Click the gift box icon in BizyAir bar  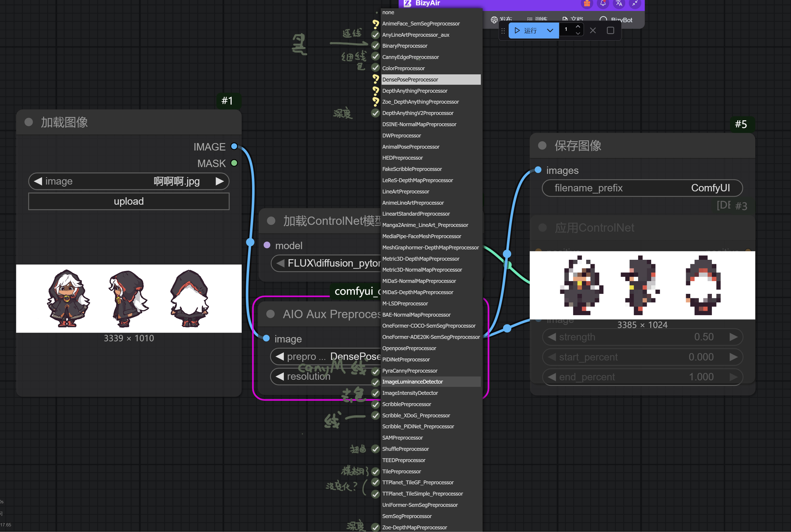pyautogui.click(x=587, y=3)
